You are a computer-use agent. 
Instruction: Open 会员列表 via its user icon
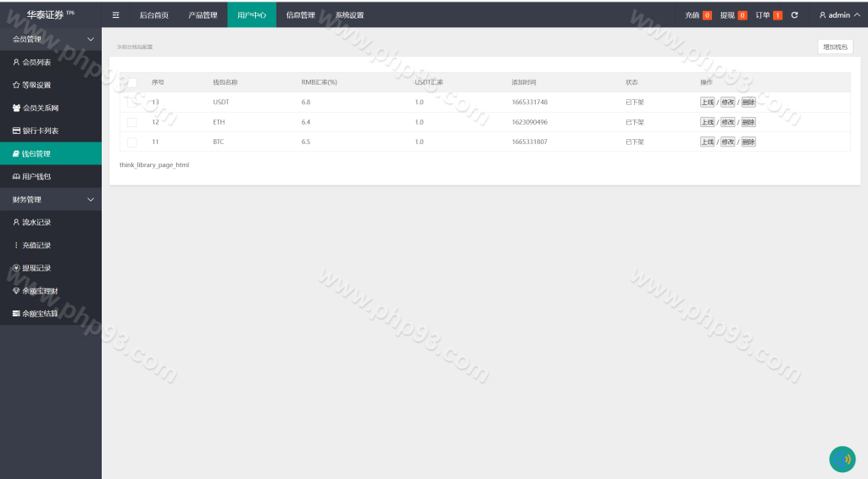(16, 62)
